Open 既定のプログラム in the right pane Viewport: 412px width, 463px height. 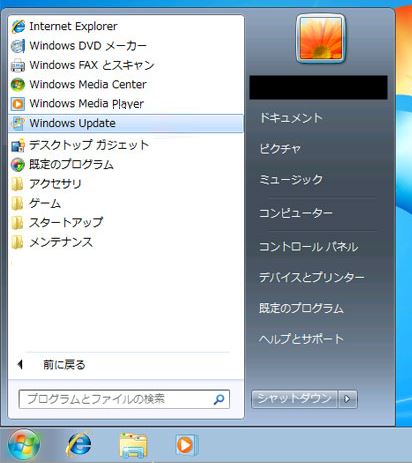coord(301,308)
